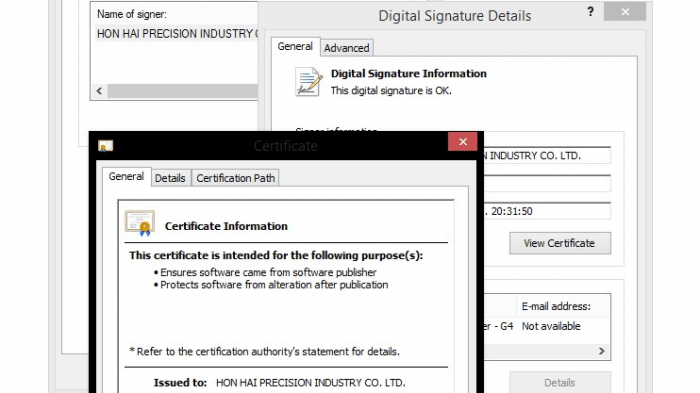Click 'Ensures software came from software publisher' line
This screenshot has width=700, height=393.
(x=268, y=272)
